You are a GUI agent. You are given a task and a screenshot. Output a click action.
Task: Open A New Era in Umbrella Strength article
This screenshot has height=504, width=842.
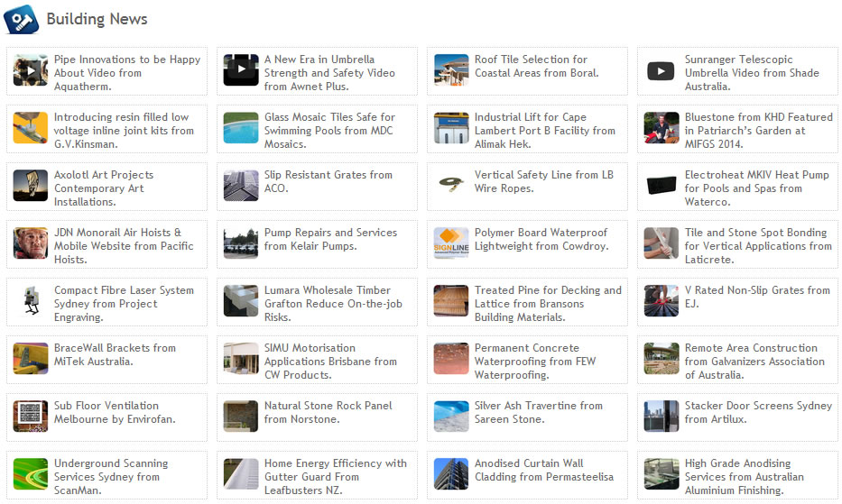[329, 73]
